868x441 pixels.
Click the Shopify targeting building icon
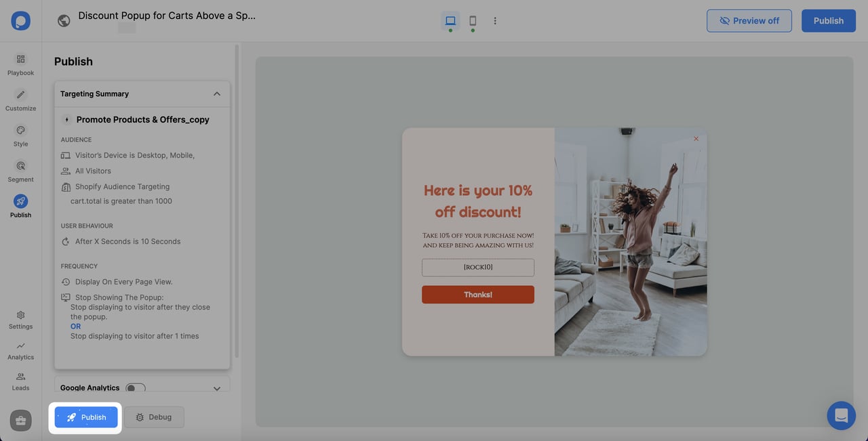[66, 186]
